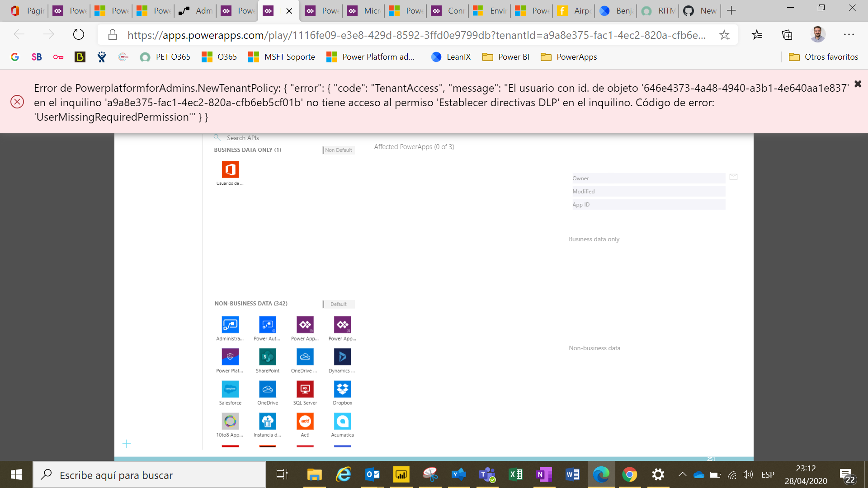
Task: Pick the Instancia d... connector icon
Action: pos(268,421)
